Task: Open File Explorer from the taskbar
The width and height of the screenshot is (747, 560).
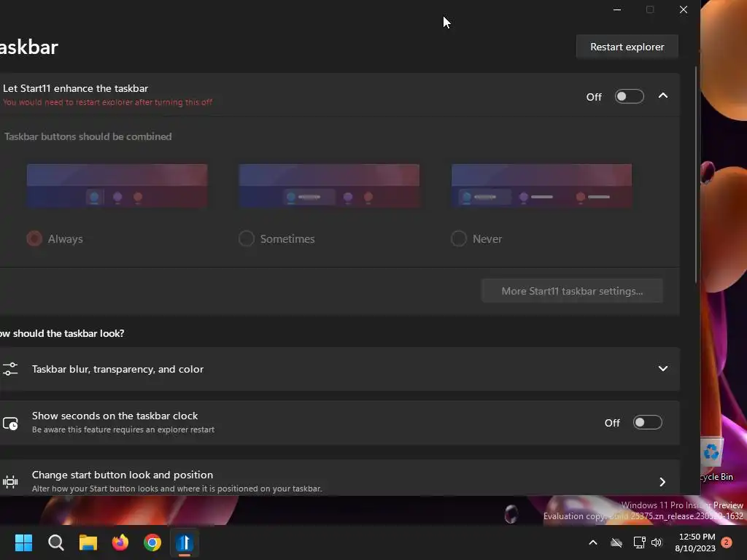Action: (x=88, y=542)
